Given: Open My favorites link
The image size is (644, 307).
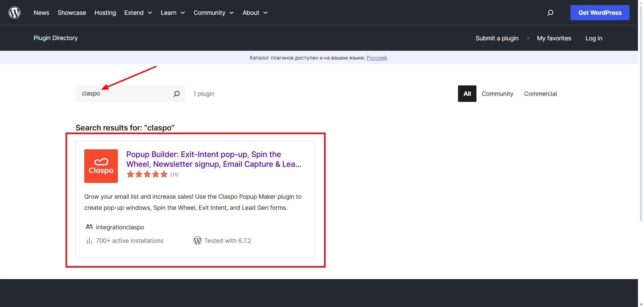Looking at the screenshot, I should tap(554, 38).
